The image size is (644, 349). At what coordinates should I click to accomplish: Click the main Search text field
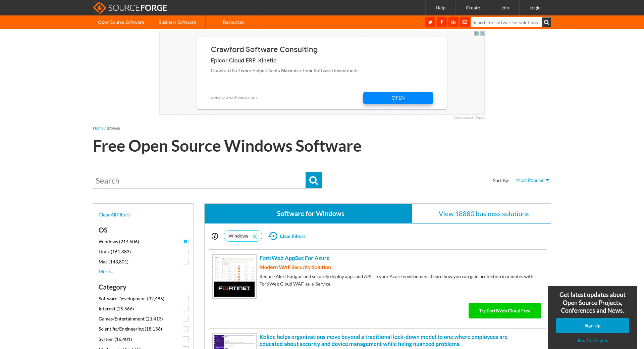click(199, 181)
